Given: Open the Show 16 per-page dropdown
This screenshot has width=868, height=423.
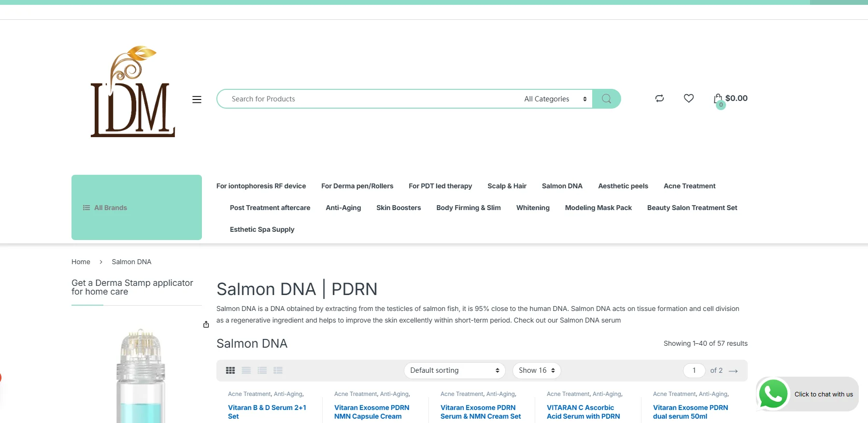Looking at the screenshot, I should (x=537, y=370).
